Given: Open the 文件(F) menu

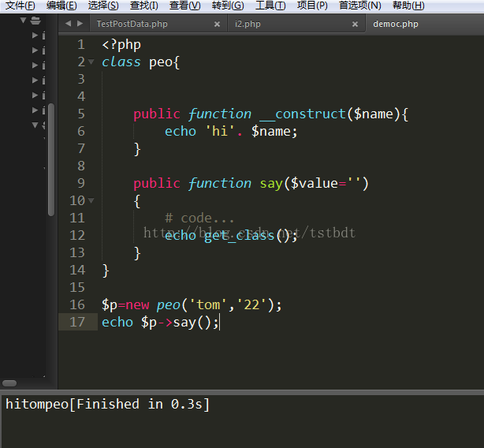Looking at the screenshot, I should [20, 6].
